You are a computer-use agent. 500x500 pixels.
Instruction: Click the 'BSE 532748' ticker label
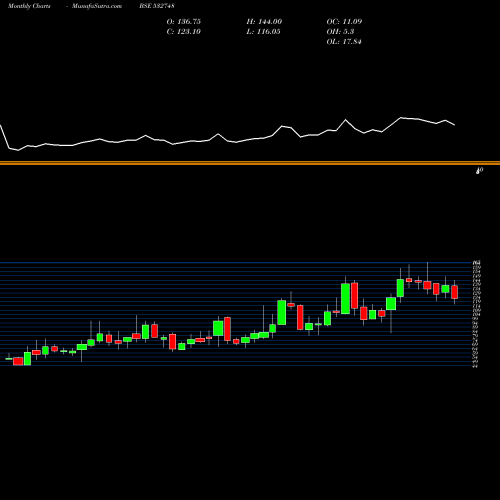click(157, 6)
